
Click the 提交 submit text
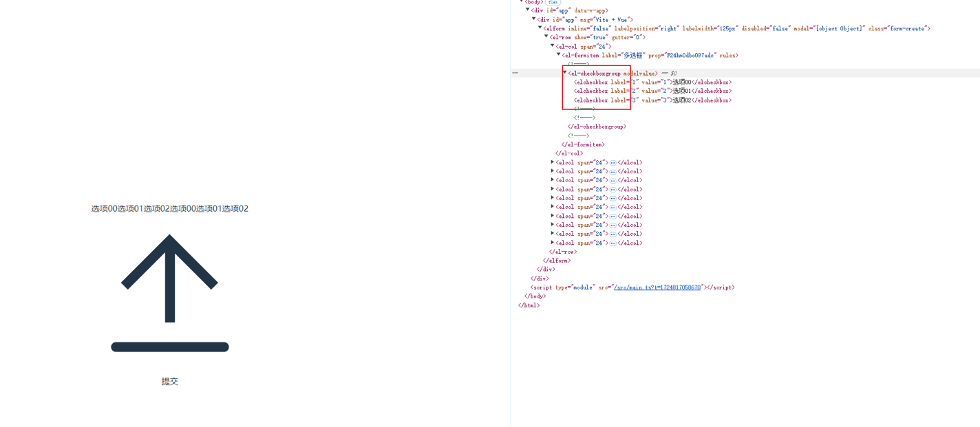(x=169, y=382)
